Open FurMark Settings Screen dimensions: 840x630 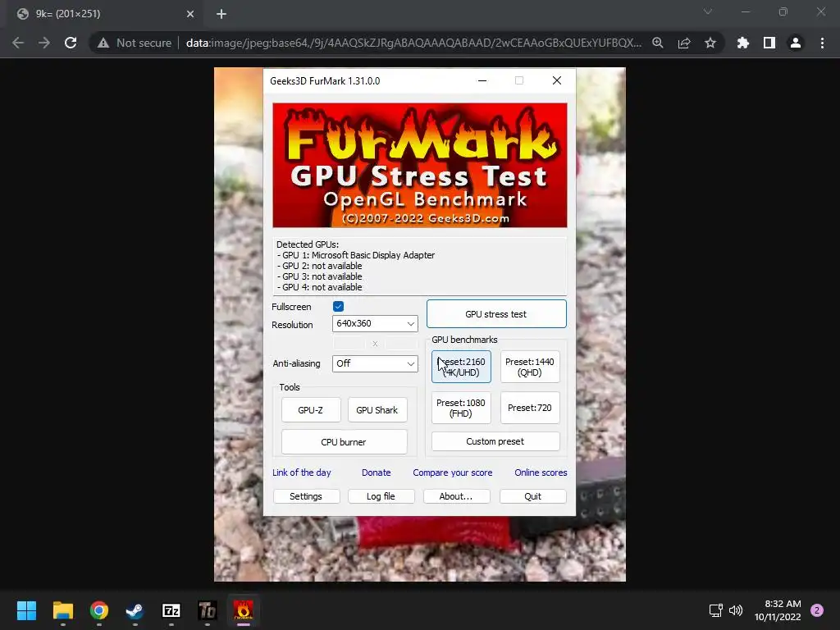click(306, 496)
